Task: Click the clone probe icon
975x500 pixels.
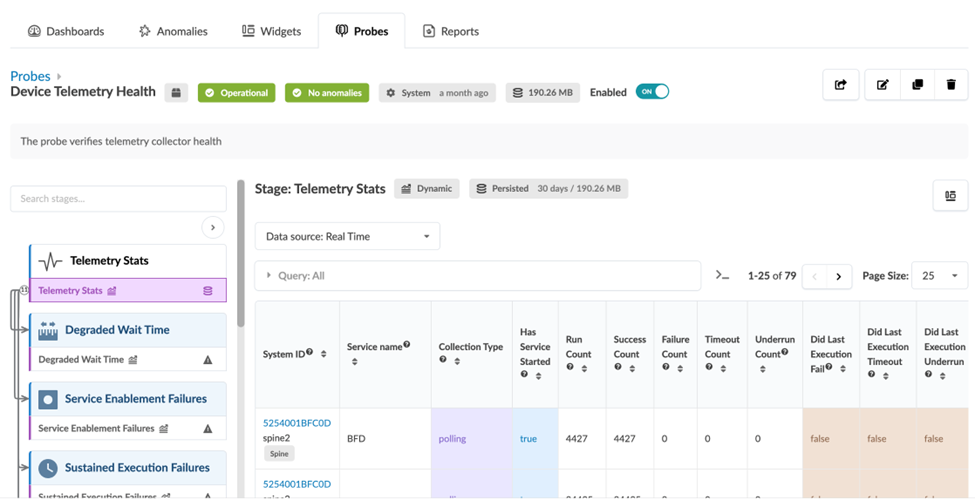Action: [x=917, y=85]
